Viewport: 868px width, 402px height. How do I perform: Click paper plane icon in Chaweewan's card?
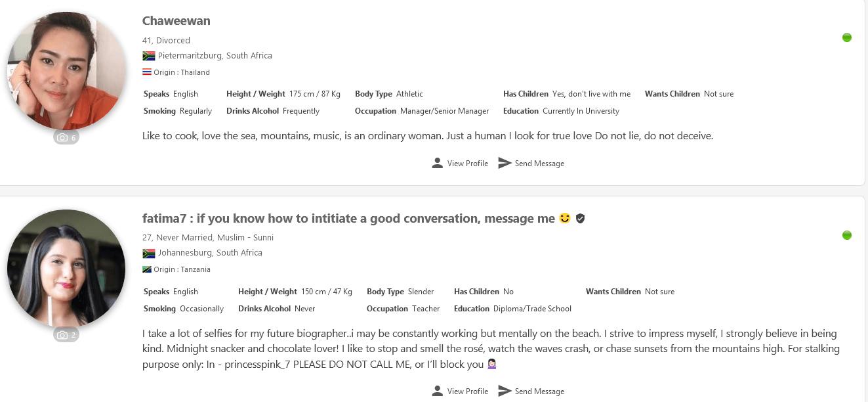click(505, 163)
